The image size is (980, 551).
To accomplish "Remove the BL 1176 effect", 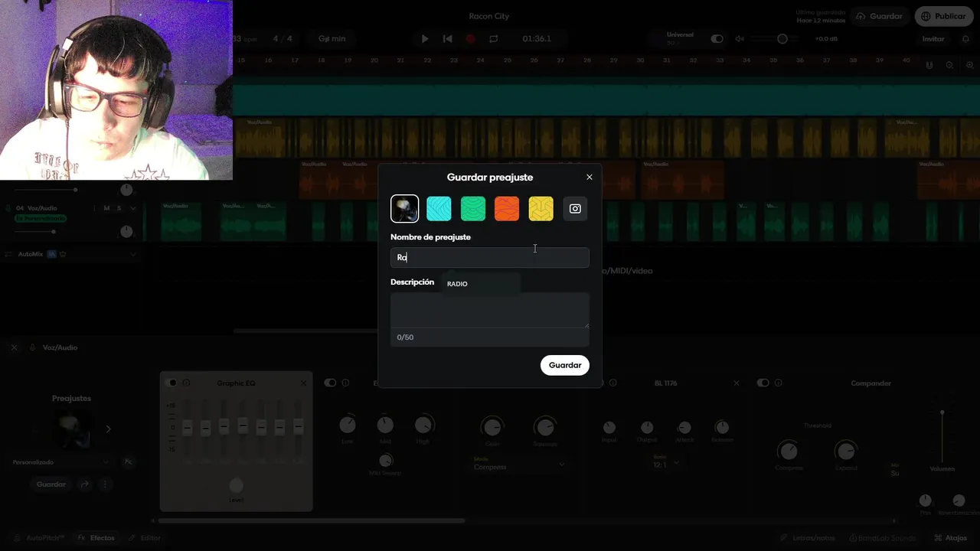I will pyautogui.click(x=737, y=383).
